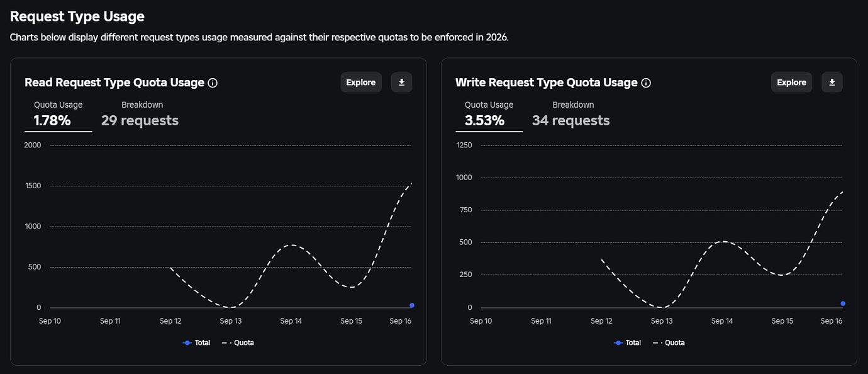The width and height of the screenshot is (868, 374).
Task: Click the Read Request Type Quota Usage title
Action: pos(114,82)
